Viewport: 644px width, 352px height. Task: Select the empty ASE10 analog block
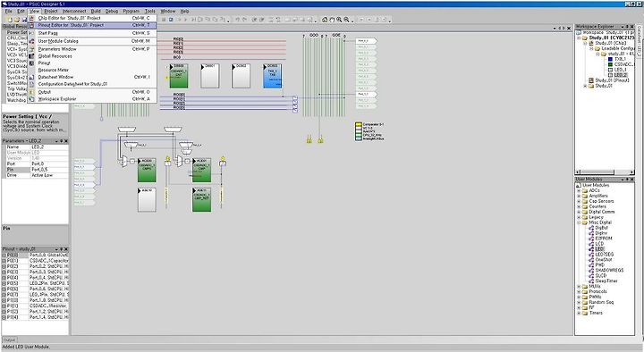pyautogui.click(x=147, y=200)
